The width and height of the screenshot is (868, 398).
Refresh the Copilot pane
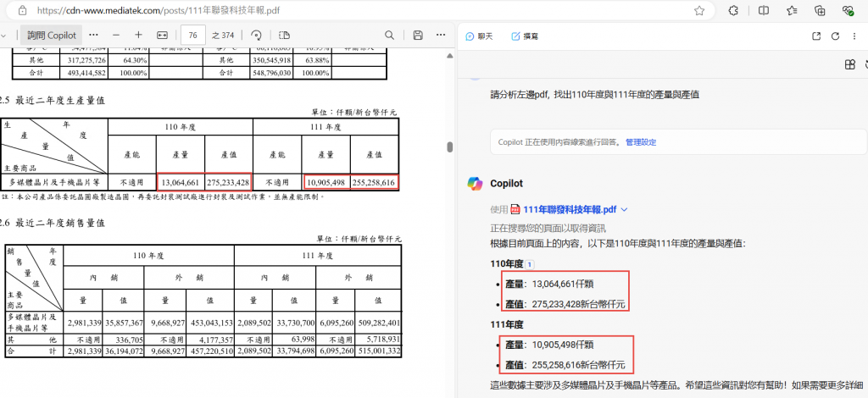point(835,36)
